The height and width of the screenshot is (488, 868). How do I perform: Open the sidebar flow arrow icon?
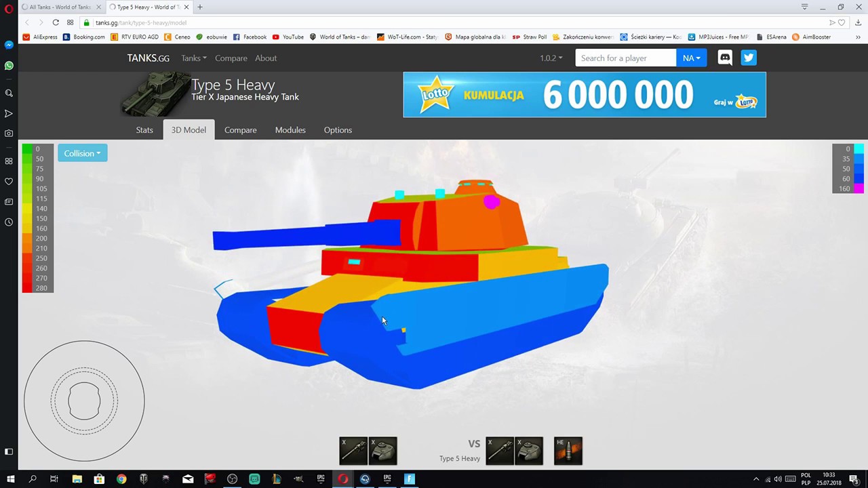9,113
